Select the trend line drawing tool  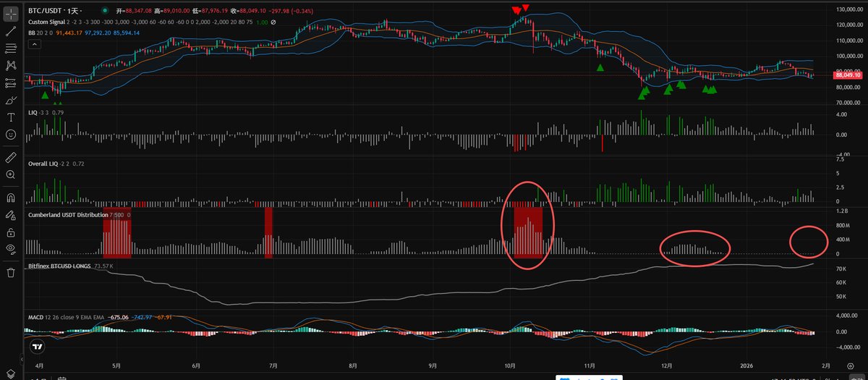tap(11, 31)
